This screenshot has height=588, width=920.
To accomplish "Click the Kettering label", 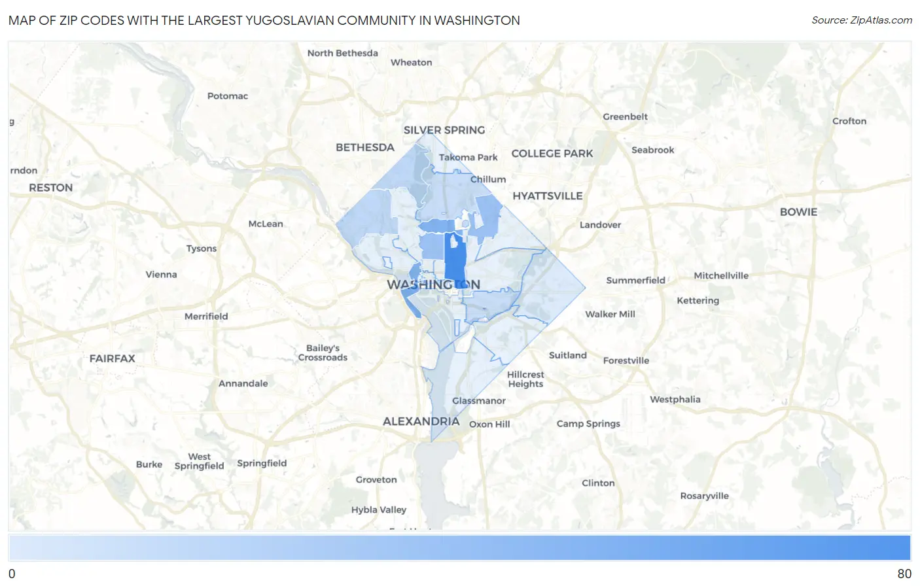I will (698, 301).
